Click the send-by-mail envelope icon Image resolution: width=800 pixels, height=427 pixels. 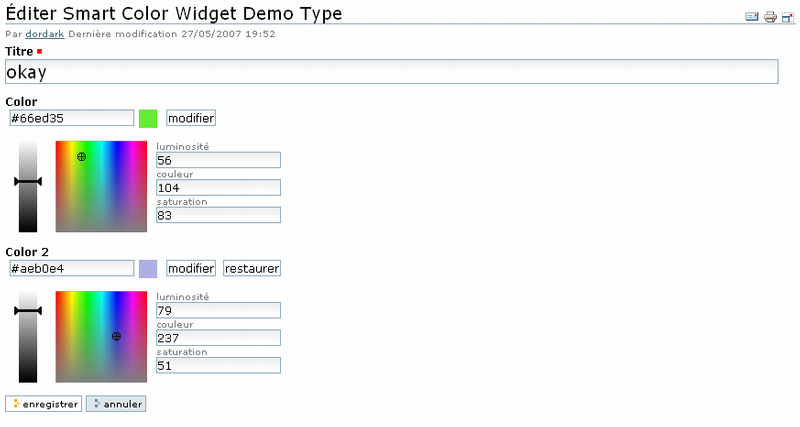[752, 17]
